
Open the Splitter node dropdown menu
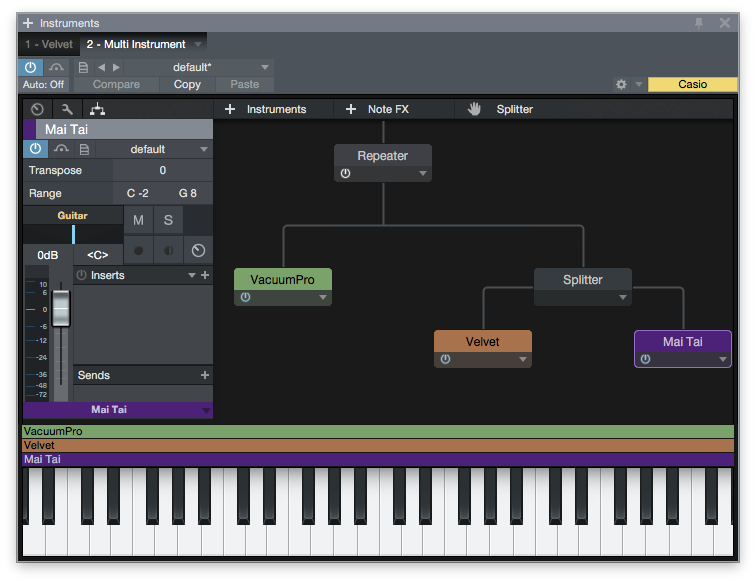pos(623,298)
